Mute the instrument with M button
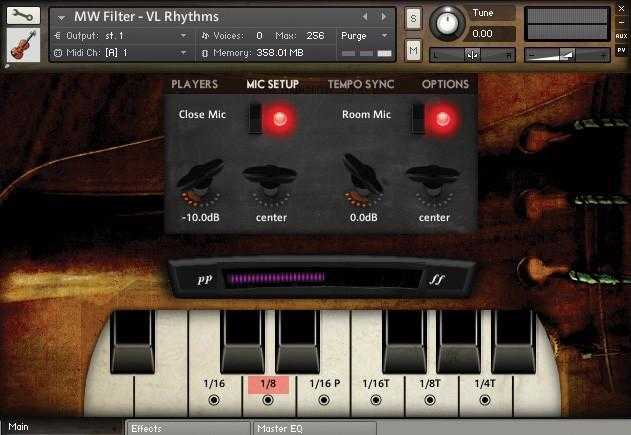Viewport: 631px width, 435px height. 413,50
